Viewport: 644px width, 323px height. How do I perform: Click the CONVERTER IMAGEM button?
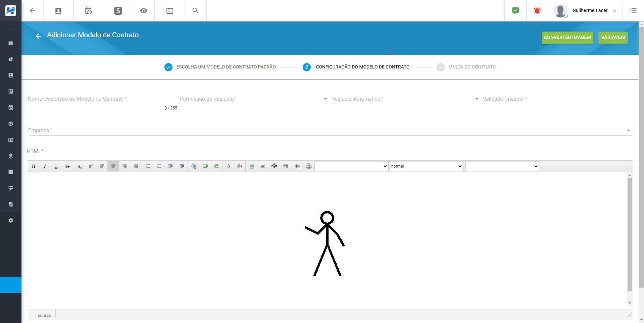click(567, 37)
